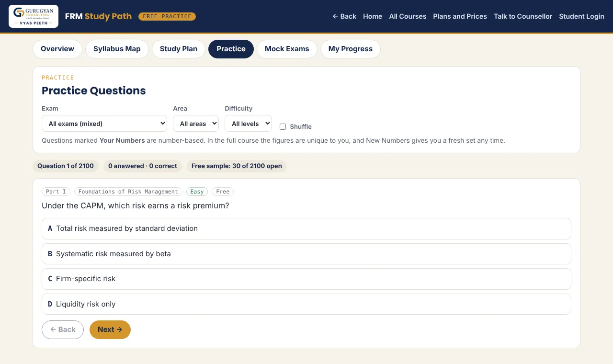Select the Practice tab
The width and height of the screenshot is (613, 364).
coord(231,49)
